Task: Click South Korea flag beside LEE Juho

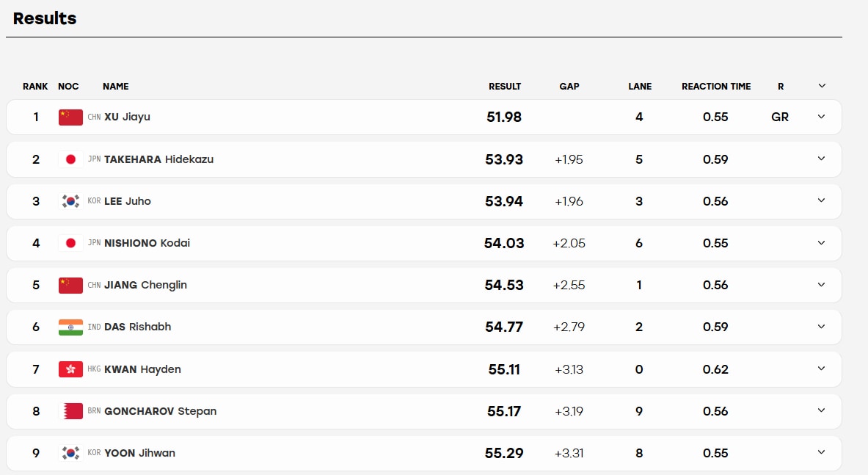Action: 70,201
